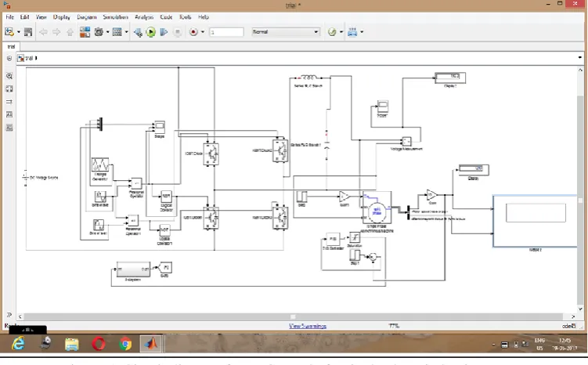Select the PID Controller block
Viewport: 588px width, 365px height.
point(333,239)
